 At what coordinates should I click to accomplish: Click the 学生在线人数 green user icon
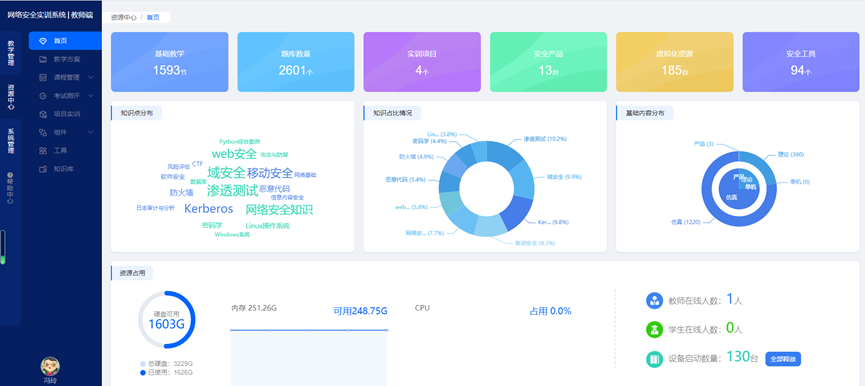(x=654, y=329)
